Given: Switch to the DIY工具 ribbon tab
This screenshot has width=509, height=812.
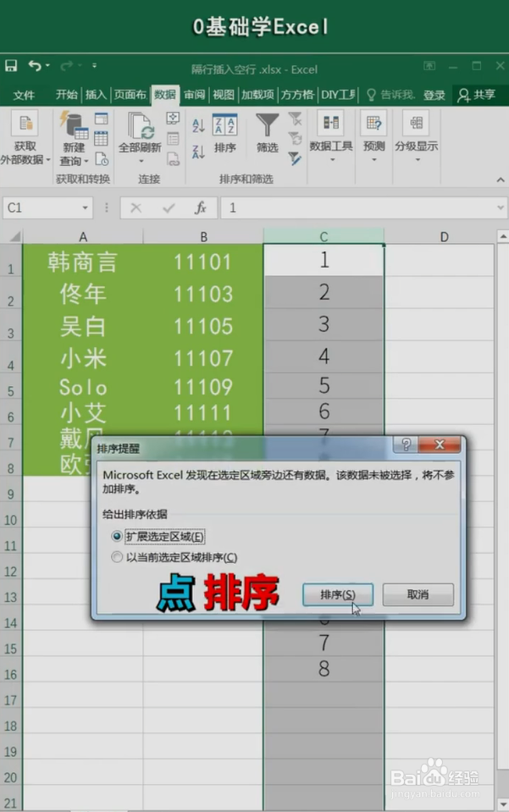Looking at the screenshot, I should 338,94.
